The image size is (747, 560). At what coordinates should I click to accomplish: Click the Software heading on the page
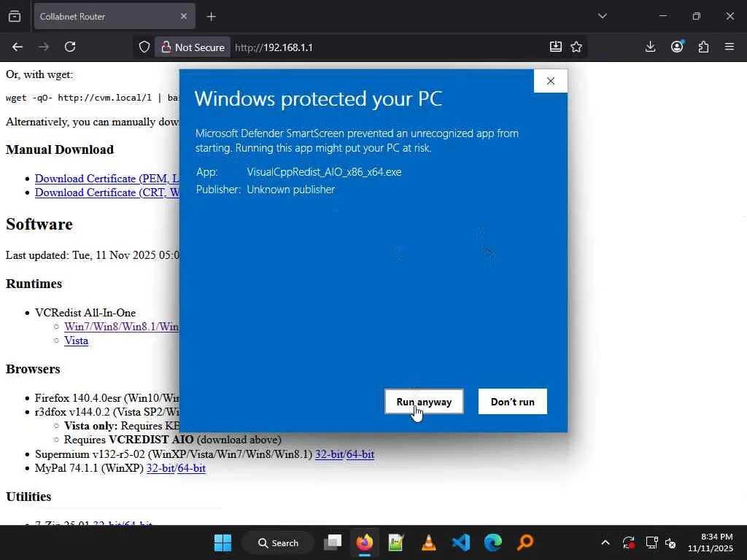tap(39, 225)
